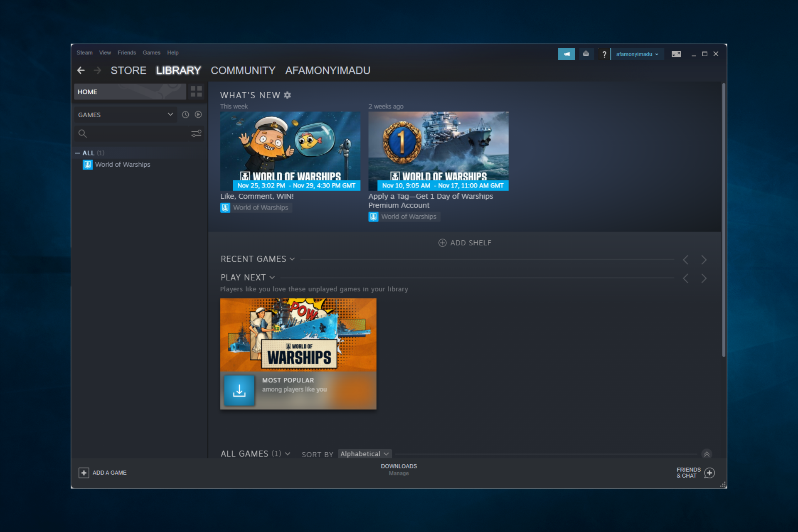Click the advanced filter icon in search
The width and height of the screenshot is (798, 532).
[x=196, y=133]
